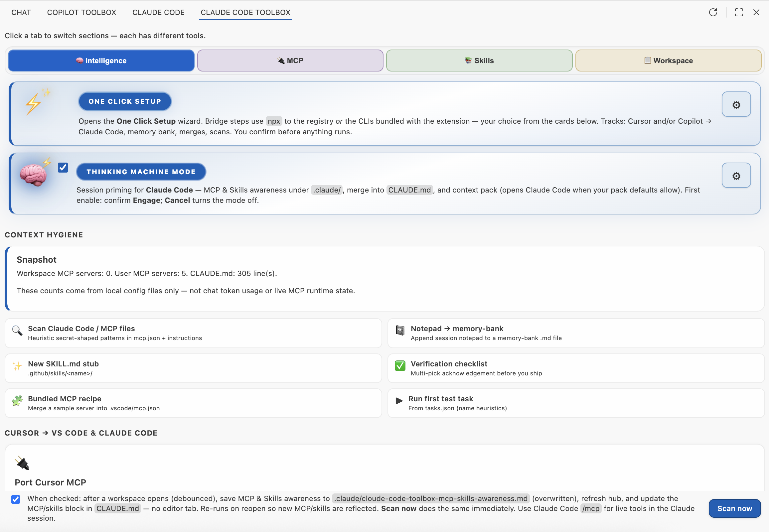The height and width of the screenshot is (532, 769).
Task: Uncheck the Thinking Machine Mode checkbox
Action: pyautogui.click(x=63, y=167)
